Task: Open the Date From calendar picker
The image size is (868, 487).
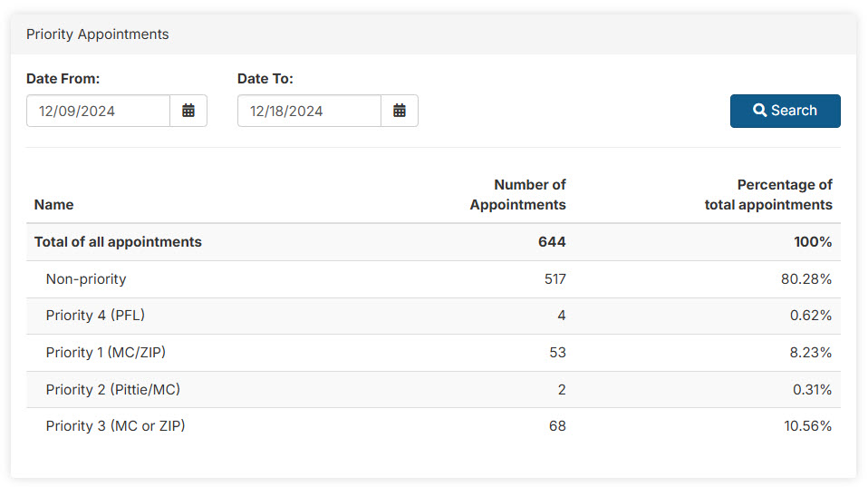Action: click(x=188, y=111)
